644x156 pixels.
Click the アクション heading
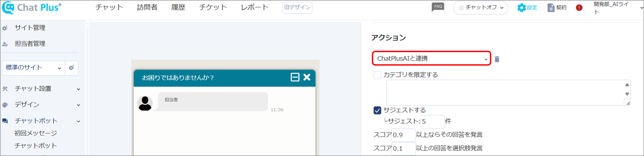point(388,38)
